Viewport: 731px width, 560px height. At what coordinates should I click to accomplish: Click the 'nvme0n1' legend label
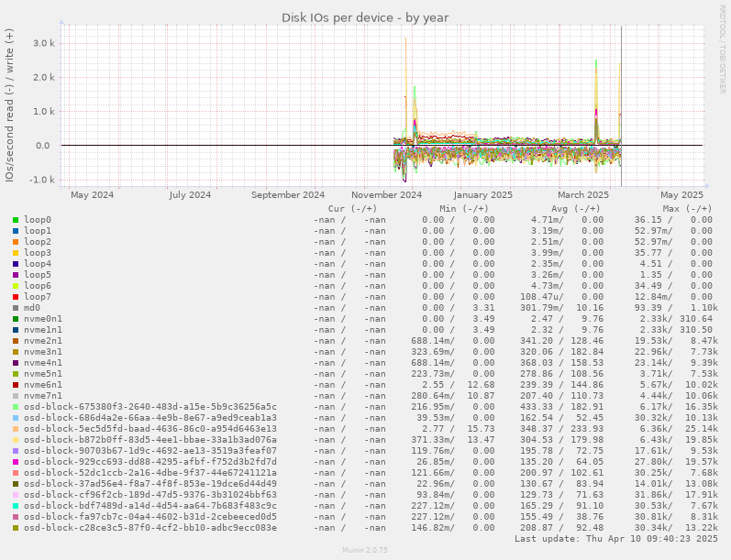[x=43, y=319]
